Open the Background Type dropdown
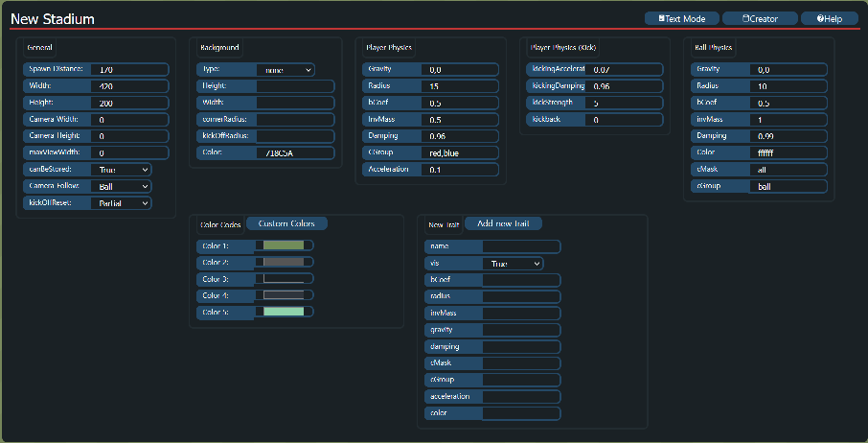868x443 pixels. coord(286,70)
